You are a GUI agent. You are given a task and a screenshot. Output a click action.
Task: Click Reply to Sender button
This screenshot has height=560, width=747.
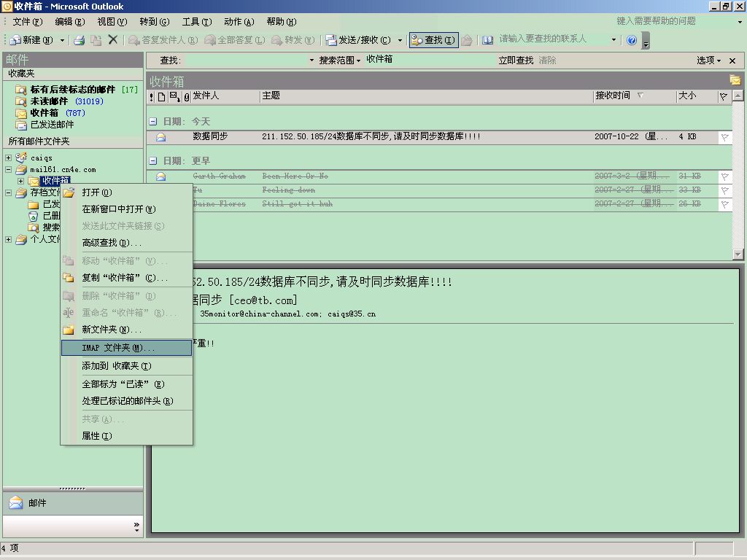[x=163, y=40]
